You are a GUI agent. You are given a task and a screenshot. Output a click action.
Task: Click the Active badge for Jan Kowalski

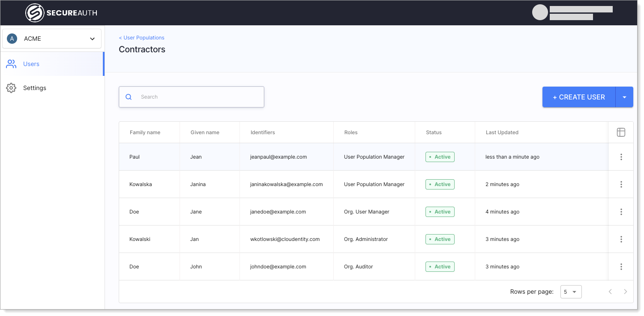440,239
